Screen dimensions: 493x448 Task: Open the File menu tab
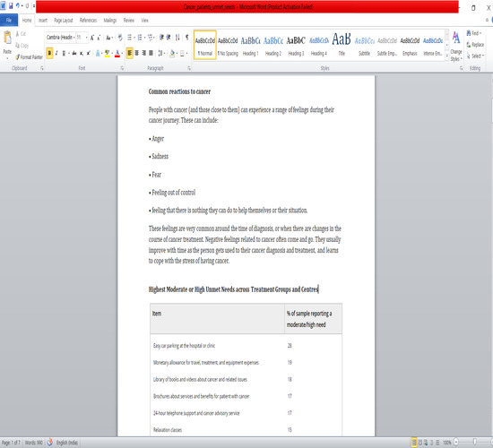pos(9,21)
